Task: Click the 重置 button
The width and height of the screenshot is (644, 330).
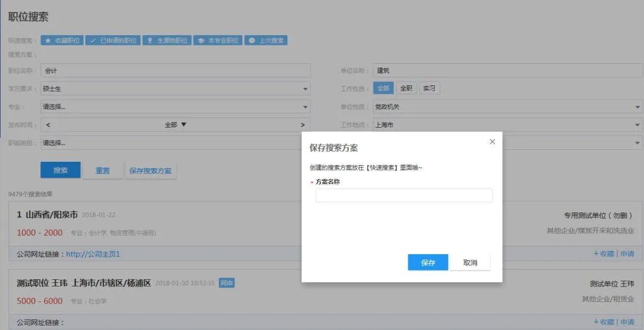Action: (103, 171)
